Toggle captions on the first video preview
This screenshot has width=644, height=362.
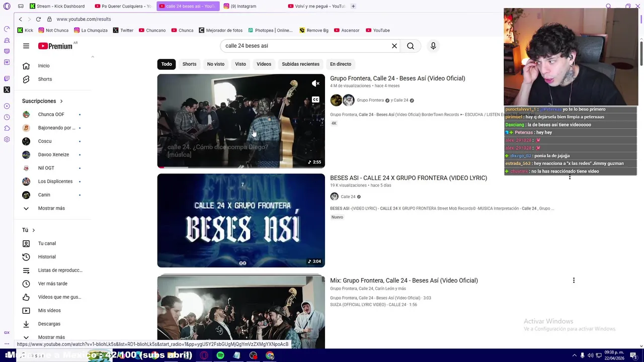pyautogui.click(x=315, y=100)
